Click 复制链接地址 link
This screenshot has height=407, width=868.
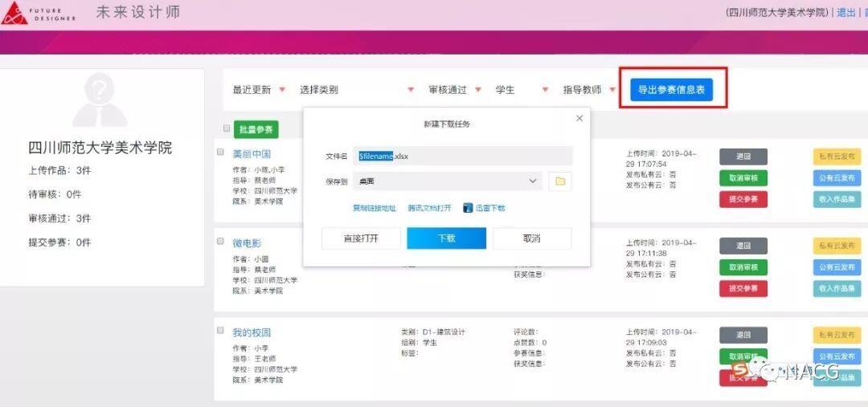[x=375, y=208]
